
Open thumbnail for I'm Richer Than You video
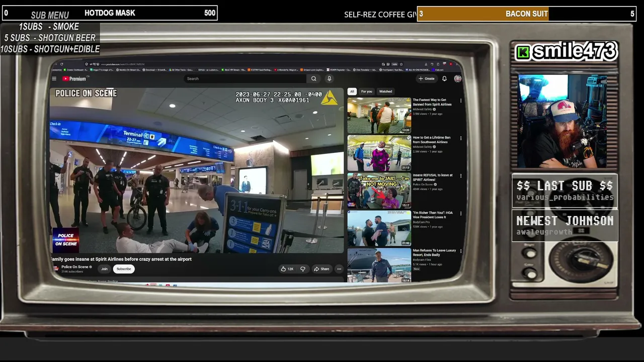tap(379, 228)
